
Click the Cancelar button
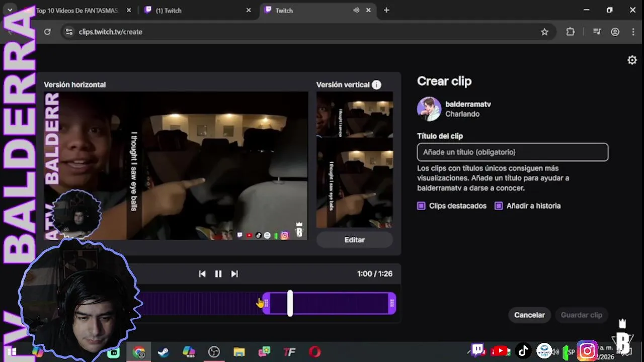pos(529,315)
